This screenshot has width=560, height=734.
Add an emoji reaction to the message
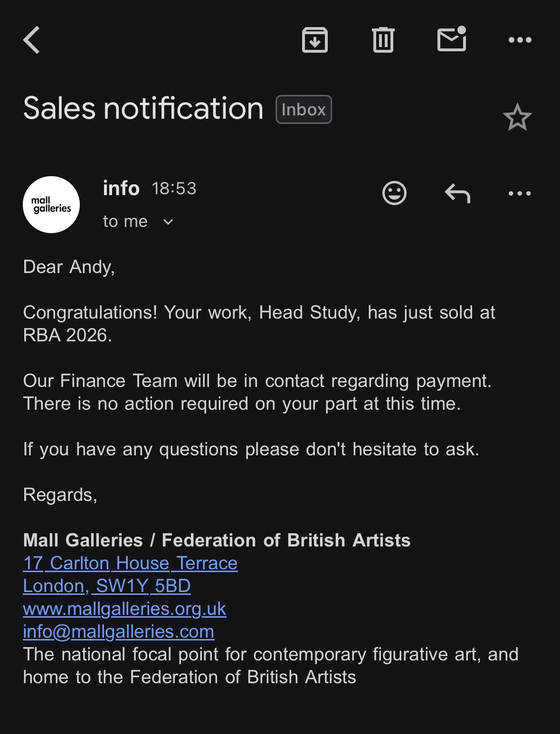pyautogui.click(x=394, y=193)
